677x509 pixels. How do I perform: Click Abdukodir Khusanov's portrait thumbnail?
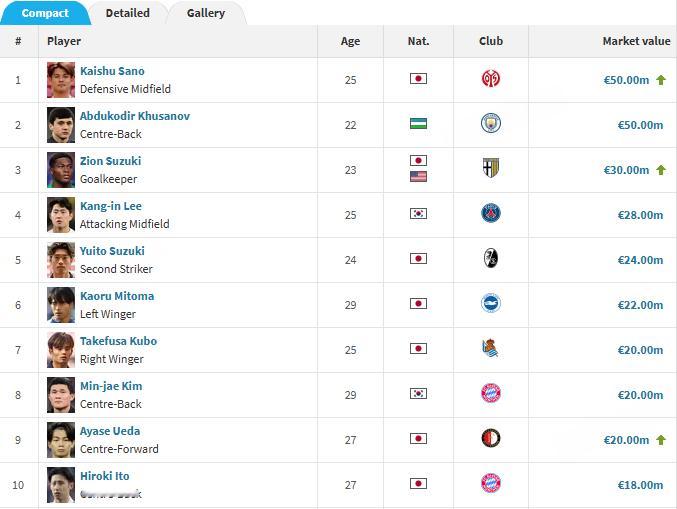pos(61,125)
